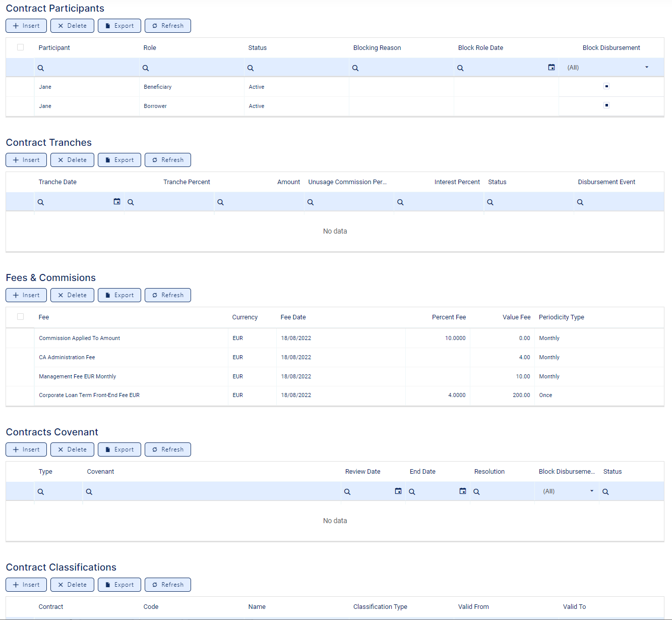The width and height of the screenshot is (672, 620).
Task: Refresh the Contracts Covenant grid
Action: point(168,449)
